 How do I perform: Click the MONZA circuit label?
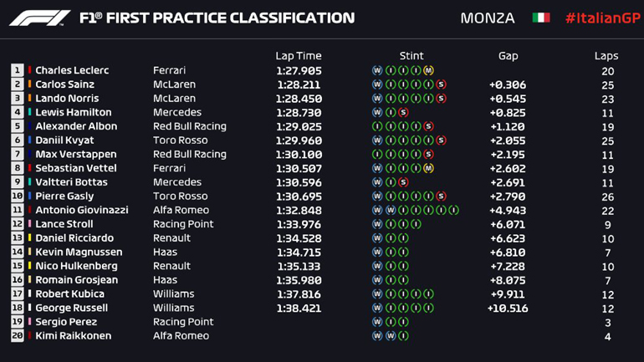tap(488, 18)
